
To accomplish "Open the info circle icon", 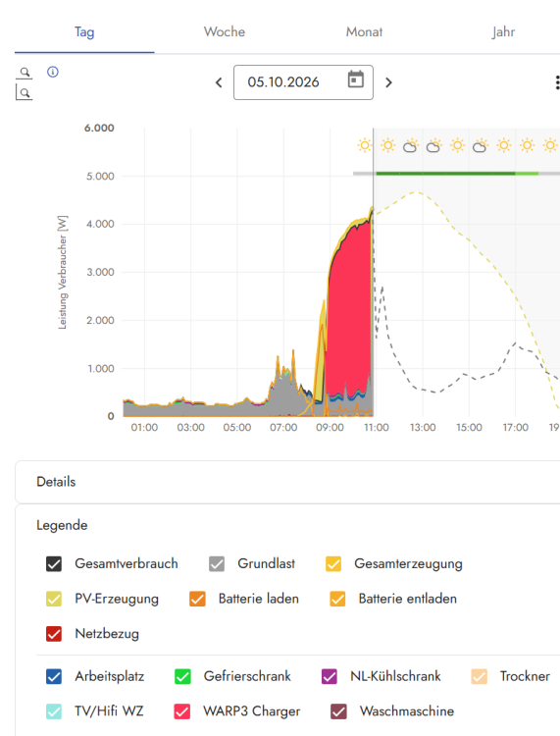I will 53,72.
